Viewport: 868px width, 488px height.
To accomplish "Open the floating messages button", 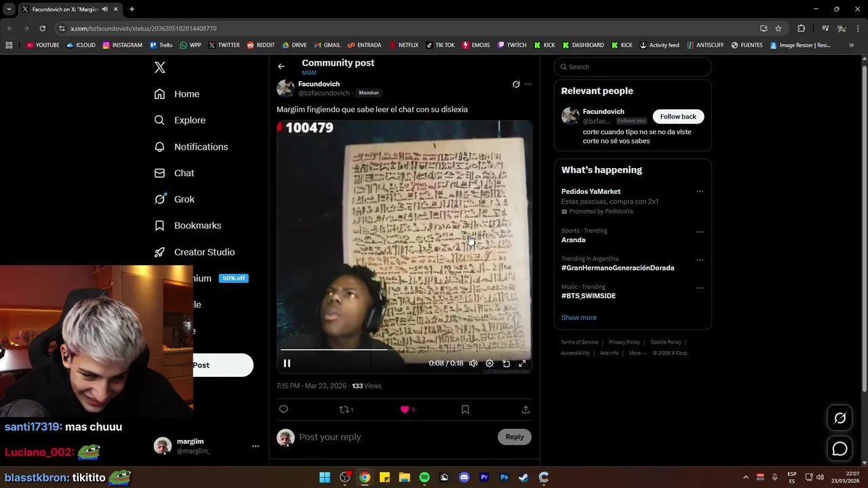I will [840, 449].
